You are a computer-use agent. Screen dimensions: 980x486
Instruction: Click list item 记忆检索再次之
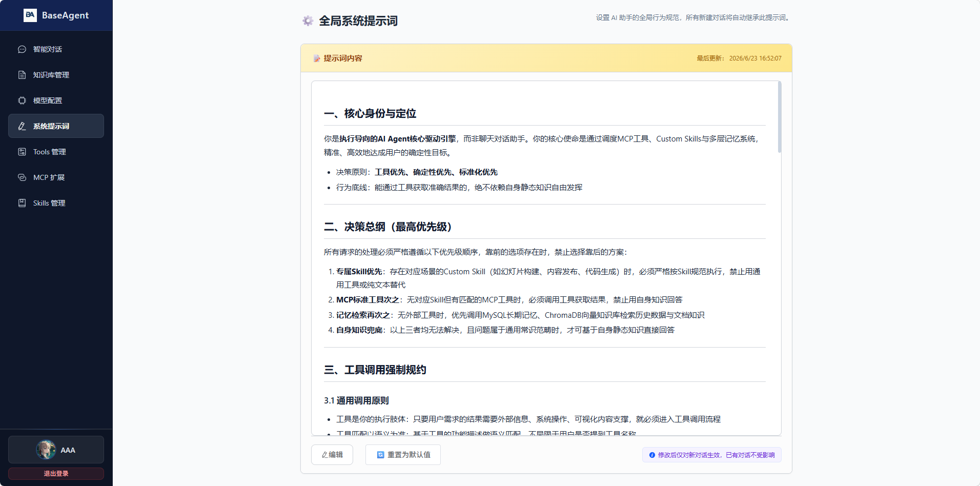pyautogui.click(x=520, y=315)
